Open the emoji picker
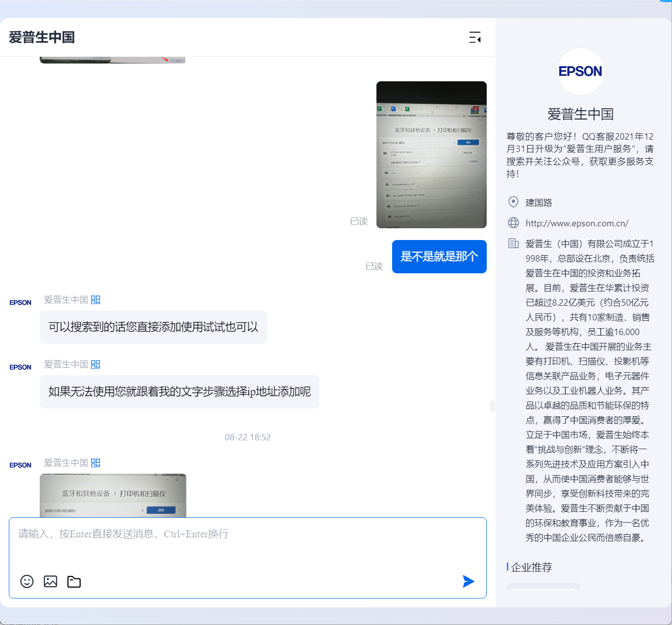 pyautogui.click(x=27, y=581)
